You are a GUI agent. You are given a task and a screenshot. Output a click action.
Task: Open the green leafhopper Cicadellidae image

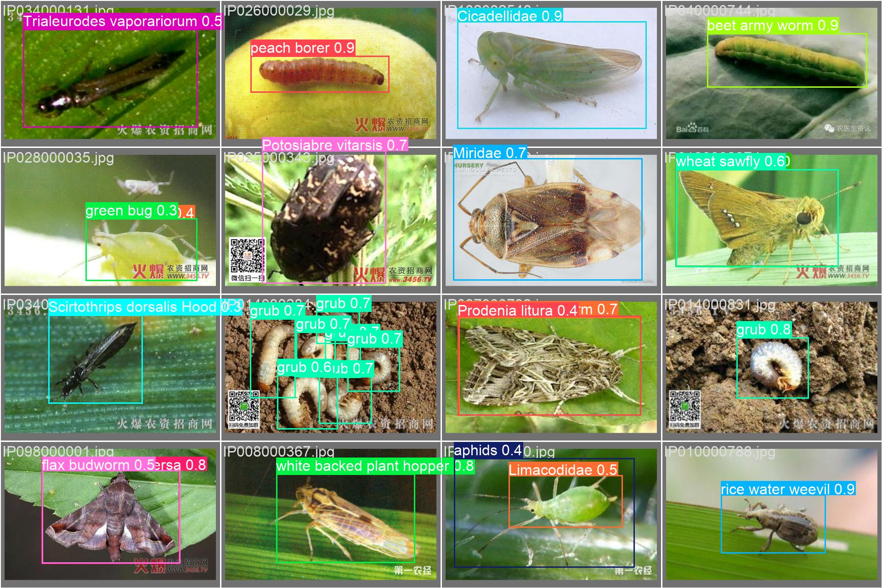tap(551, 73)
